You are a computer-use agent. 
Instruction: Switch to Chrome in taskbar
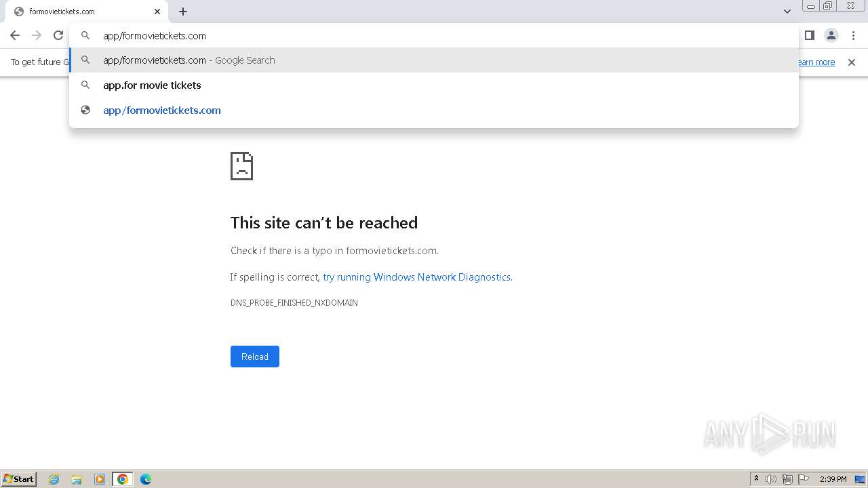(123, 479)
